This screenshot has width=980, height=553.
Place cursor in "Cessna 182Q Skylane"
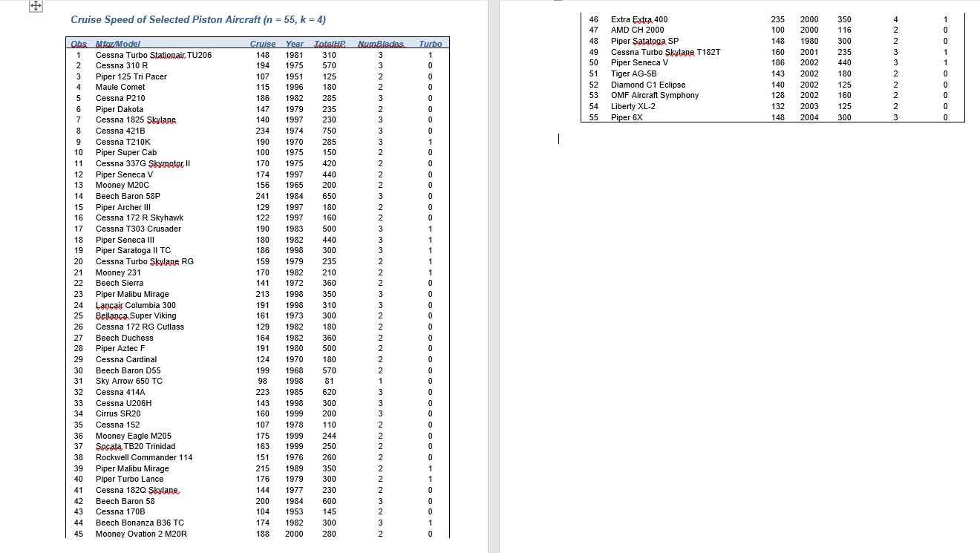137,490
